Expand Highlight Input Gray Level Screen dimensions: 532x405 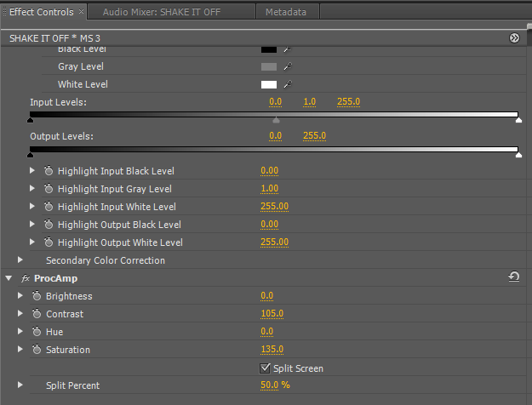tap(32, 188)
